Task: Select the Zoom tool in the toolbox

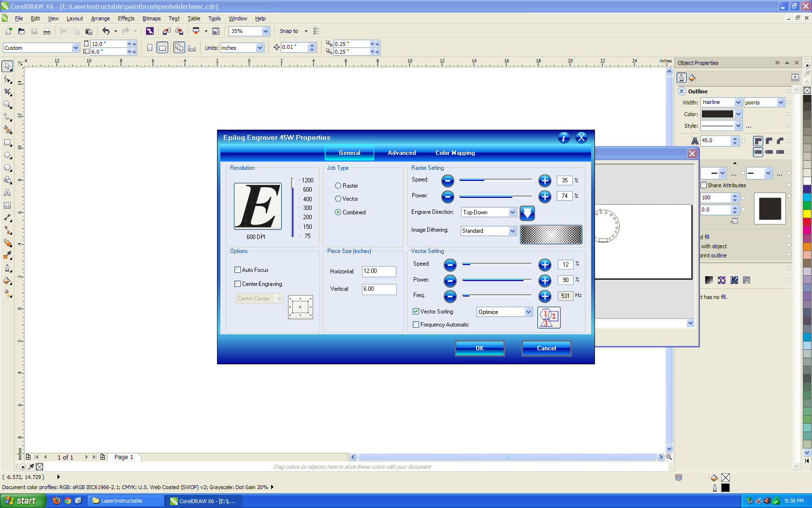Action: [x=8, y=105]
